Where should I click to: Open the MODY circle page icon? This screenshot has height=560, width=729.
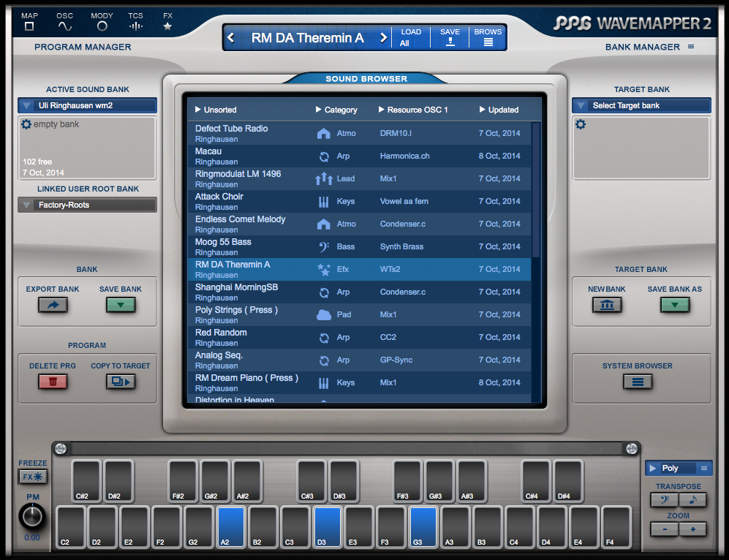(x=102, y=26)
